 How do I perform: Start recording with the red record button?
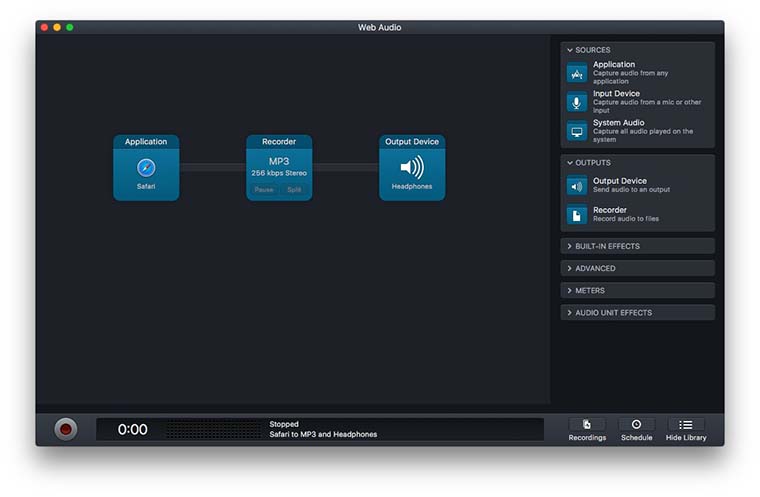(x=65, y=429)
